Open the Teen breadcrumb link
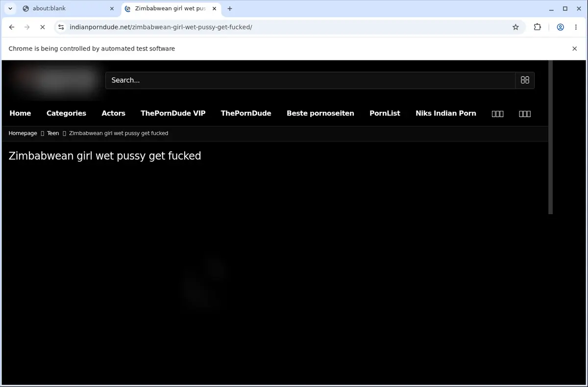 [x=53, y=133]
